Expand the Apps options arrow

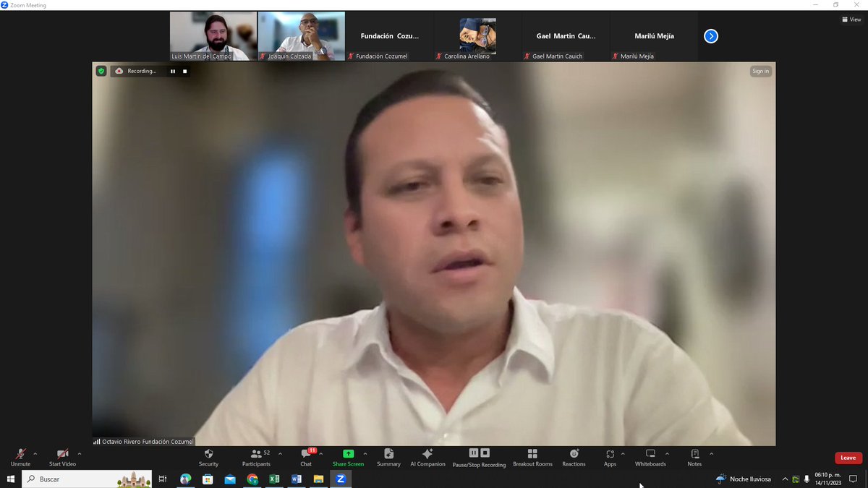[623, 454]
